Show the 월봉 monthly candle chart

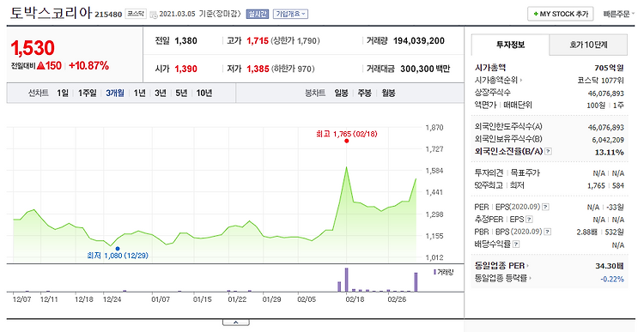[388, 94]
